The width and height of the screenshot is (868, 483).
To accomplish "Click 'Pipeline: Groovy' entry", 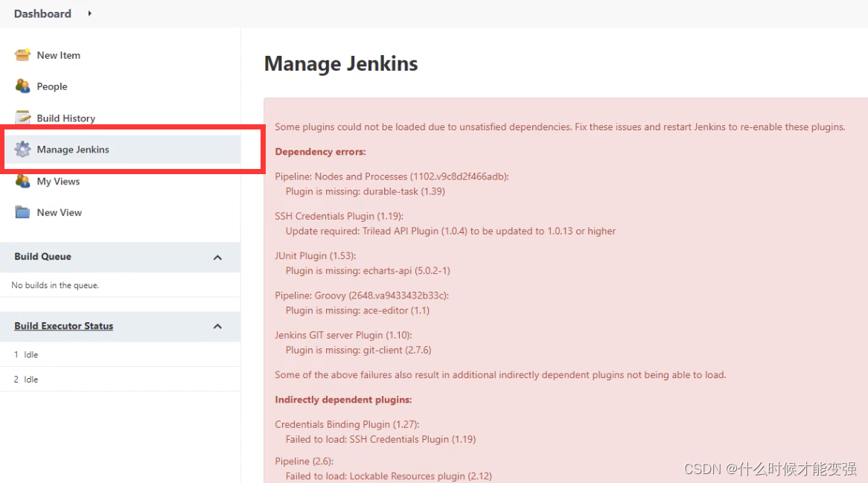I will [x=362, y=295].
